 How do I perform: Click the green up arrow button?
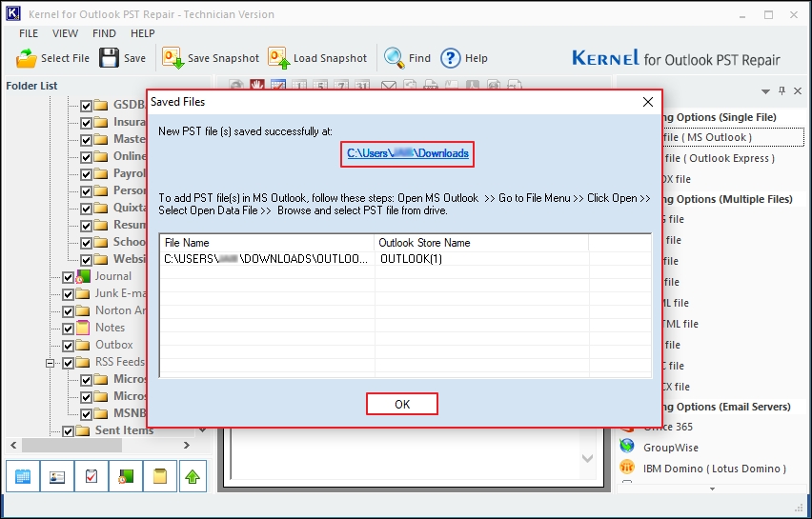click(193, 476)
